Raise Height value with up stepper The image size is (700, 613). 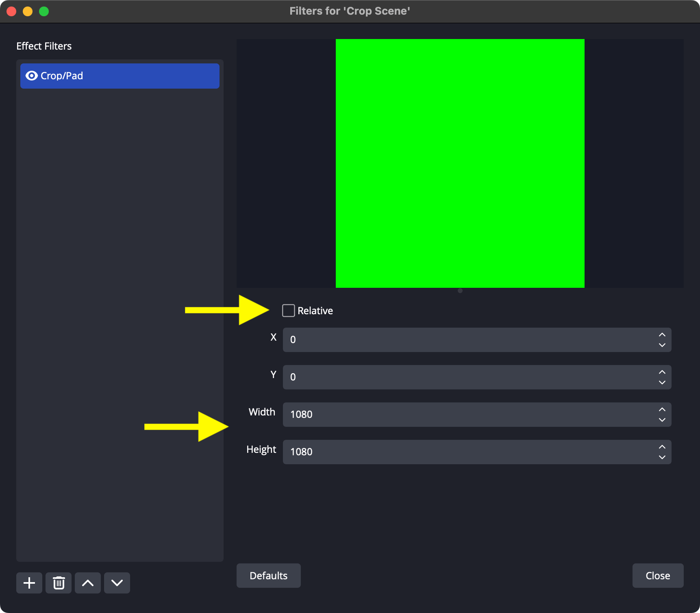click(x=662, y=447)
